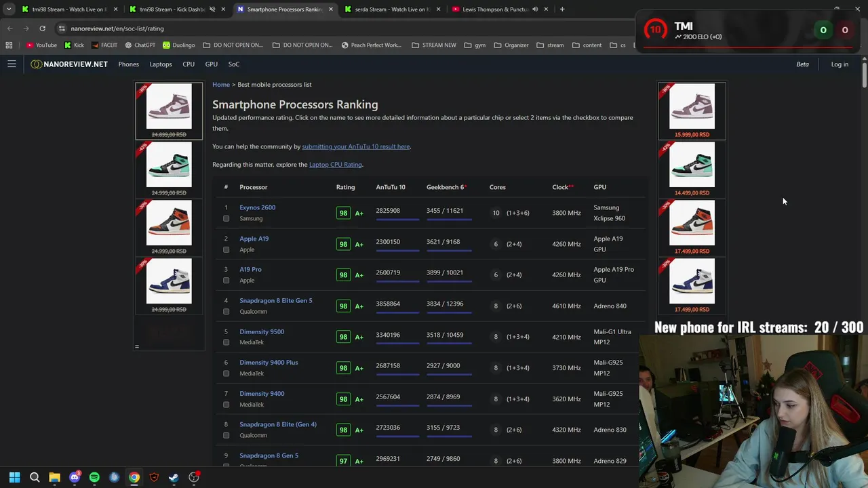Open the cs bookmark folder
This screenshot has height=488, width=868.
click(x=618, y=45)
